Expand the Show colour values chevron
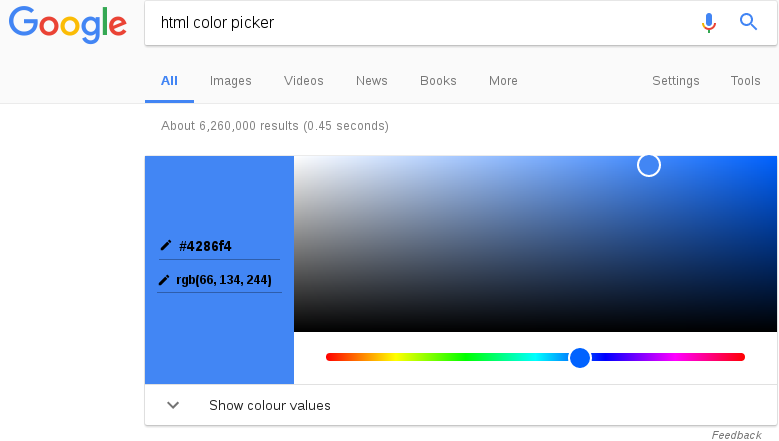Image resolution: width=779 pixels, height=441 pixels. pos(173,405)
